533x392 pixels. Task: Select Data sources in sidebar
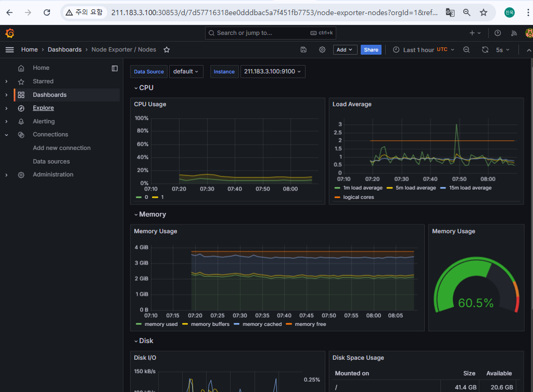pos(51,161)
